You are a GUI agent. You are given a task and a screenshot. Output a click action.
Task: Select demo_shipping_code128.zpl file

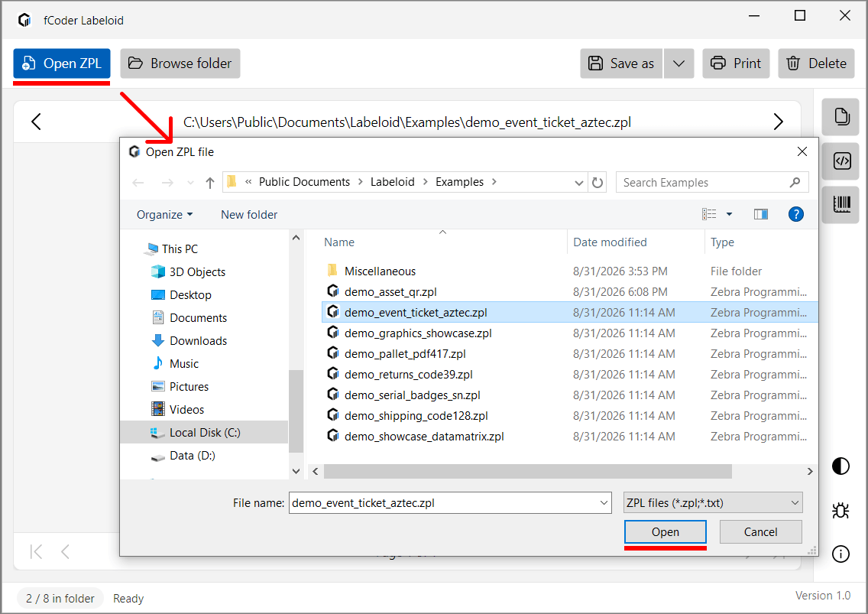coord(570,416)
